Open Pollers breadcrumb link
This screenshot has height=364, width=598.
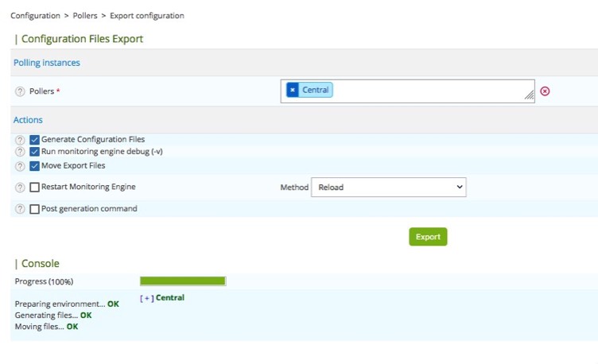pos(87,16)
